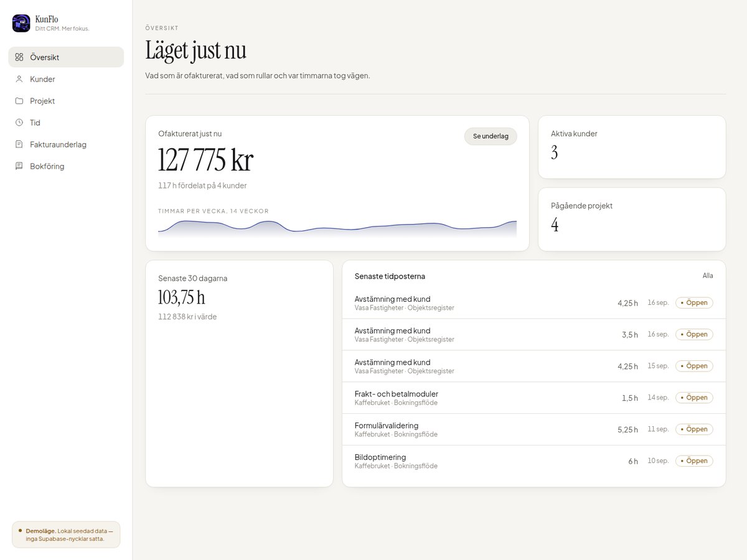Open the Alla link for time entries
The image size is (747, 560).
pos(708,276)
